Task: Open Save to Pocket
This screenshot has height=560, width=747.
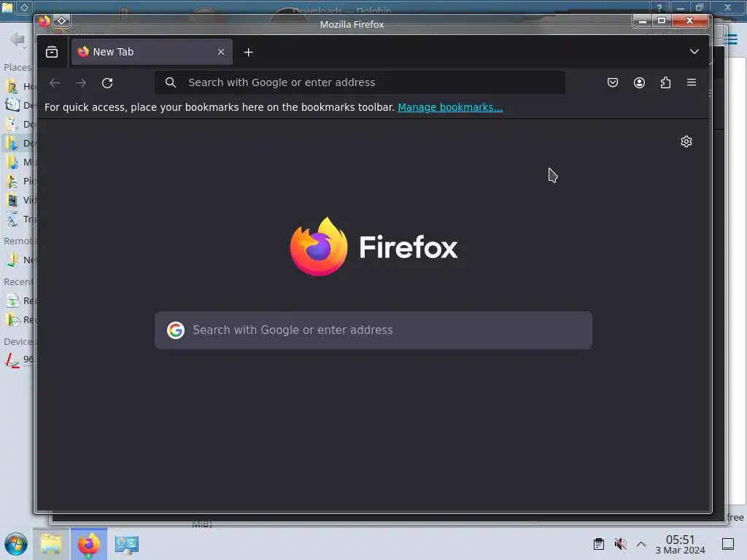Action: [x=613, y=82]
